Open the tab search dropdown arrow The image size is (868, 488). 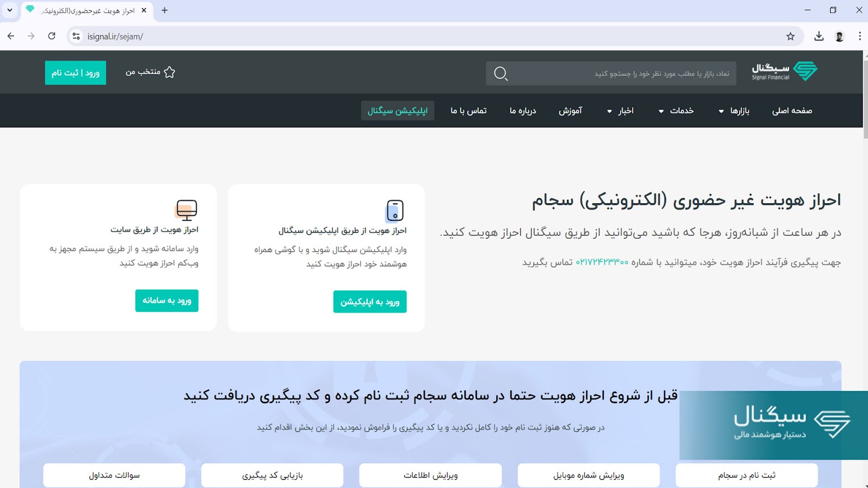(x=10, y=10)
